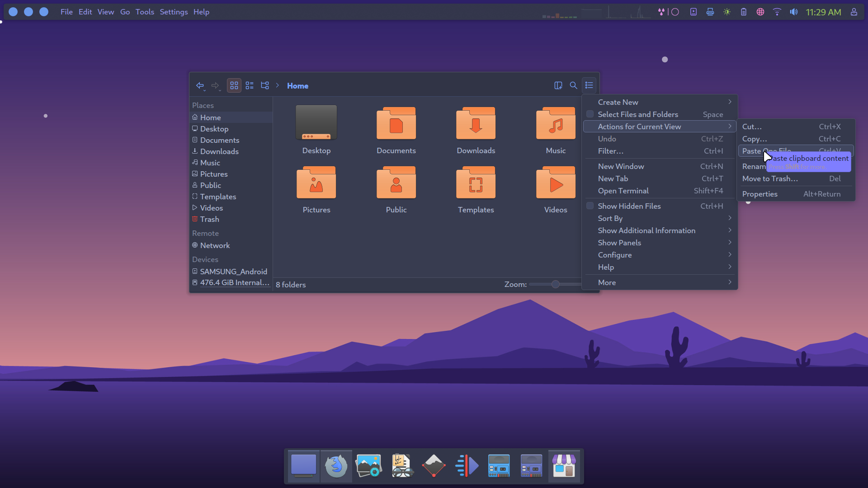Open the Tools menu

(x=144, y=12)
